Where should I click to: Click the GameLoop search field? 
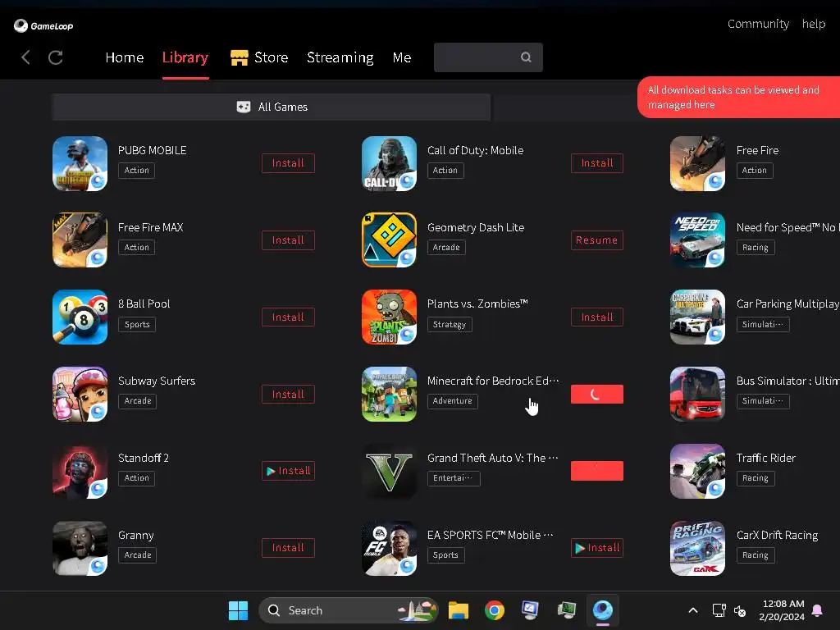pyautogui.click(x=488, y=57)
